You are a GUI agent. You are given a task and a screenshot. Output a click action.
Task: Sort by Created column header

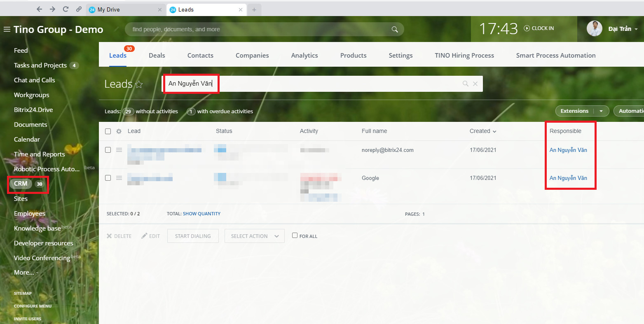(483, 131)
